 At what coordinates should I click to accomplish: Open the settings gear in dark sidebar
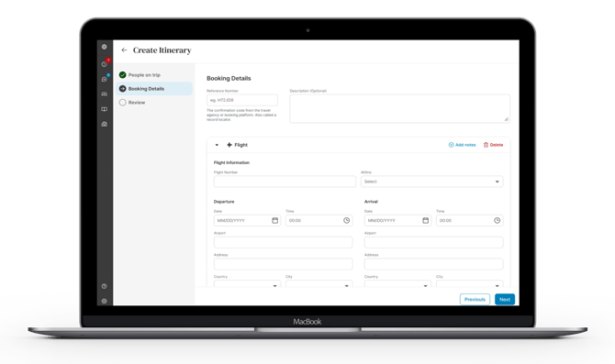[105, 302]
